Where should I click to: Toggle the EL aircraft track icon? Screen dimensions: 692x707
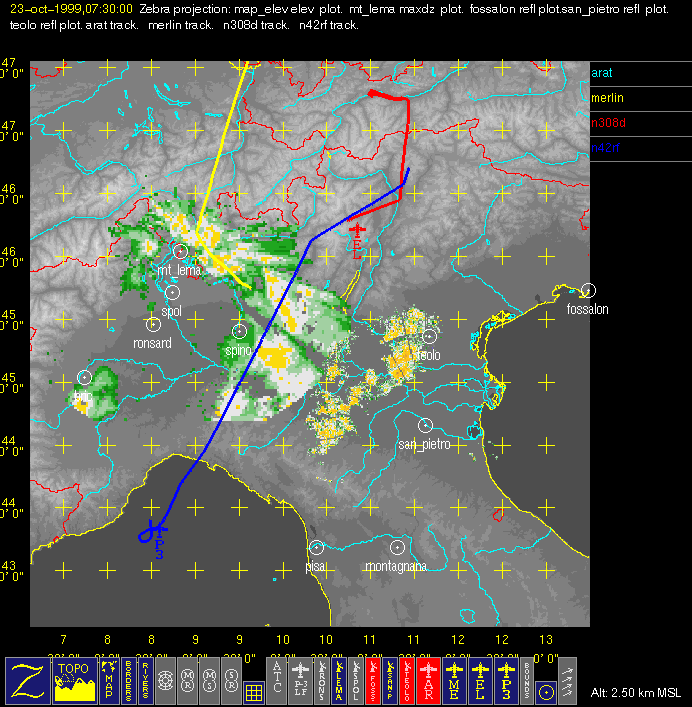(x=480, y=680)
